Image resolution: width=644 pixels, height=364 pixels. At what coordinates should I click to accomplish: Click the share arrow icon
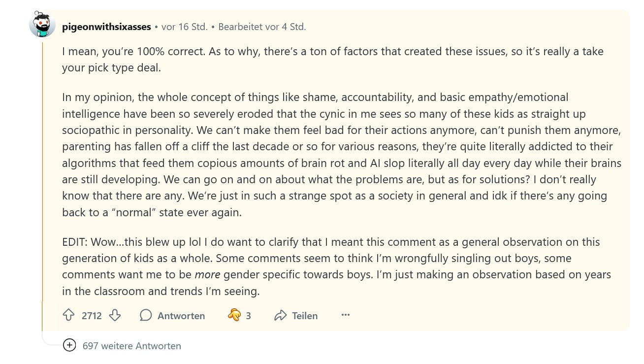tap(281, 316)
